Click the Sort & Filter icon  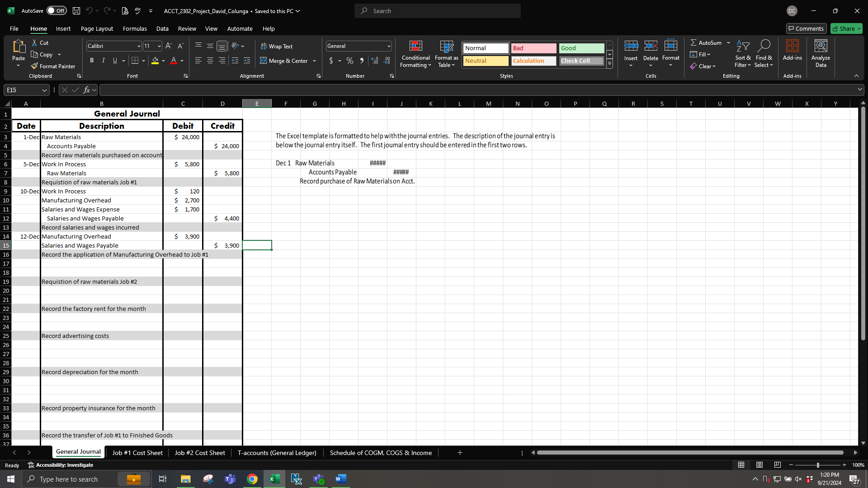(x=742, y=53)
